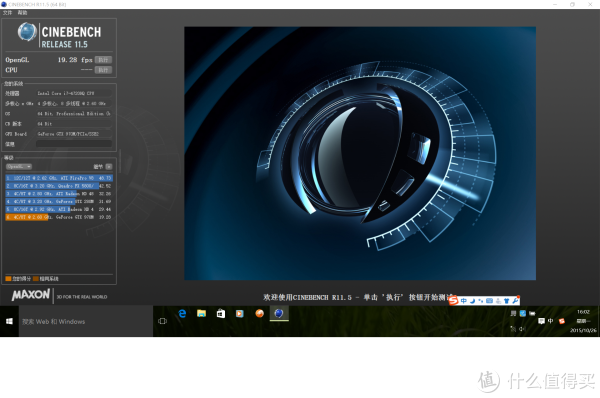600x398 pixels.
Task: Click the Sogou skin shirt icon
Action: [x=507, y=301]
